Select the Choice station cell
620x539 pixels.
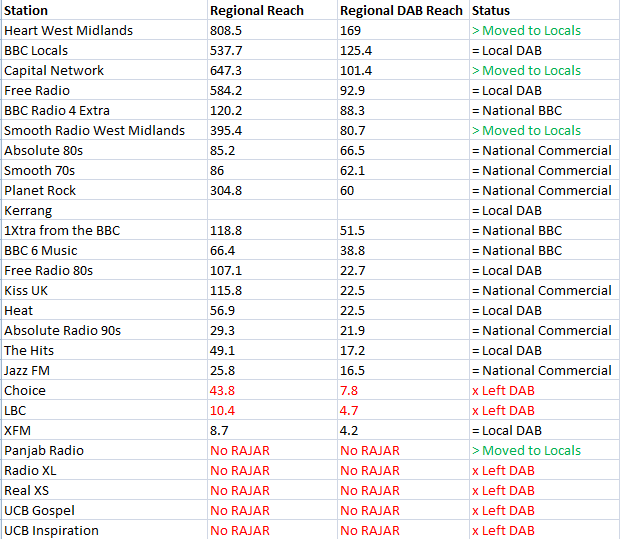[x=104, y=390]
